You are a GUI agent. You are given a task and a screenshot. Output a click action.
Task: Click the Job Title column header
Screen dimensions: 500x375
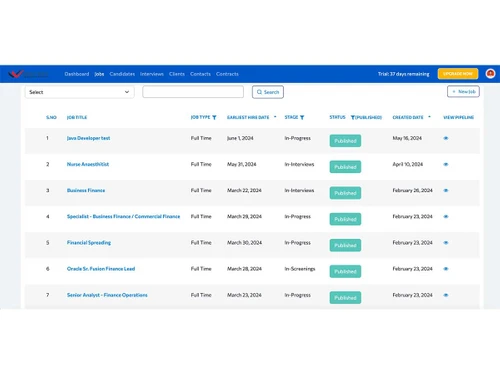pyautogui.click(x=77, y=117)
